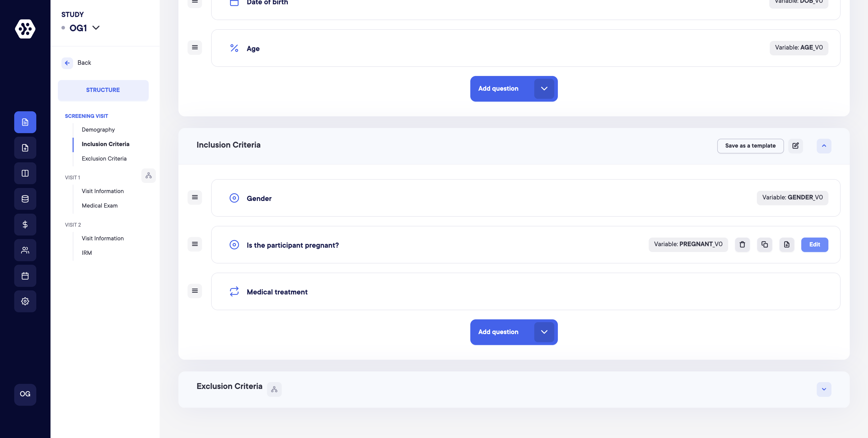
Task: Delete the pregnant question with trash icon
Action: (742, 245)
